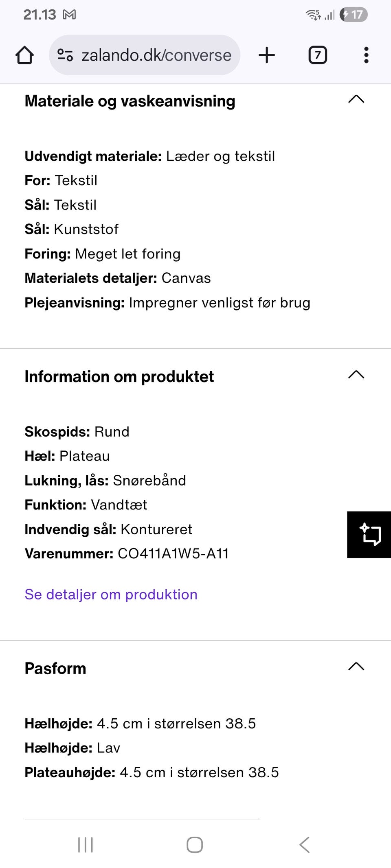Tap the Information om produktet heading
The image size is (391, 868).
(x=119, y=376)
